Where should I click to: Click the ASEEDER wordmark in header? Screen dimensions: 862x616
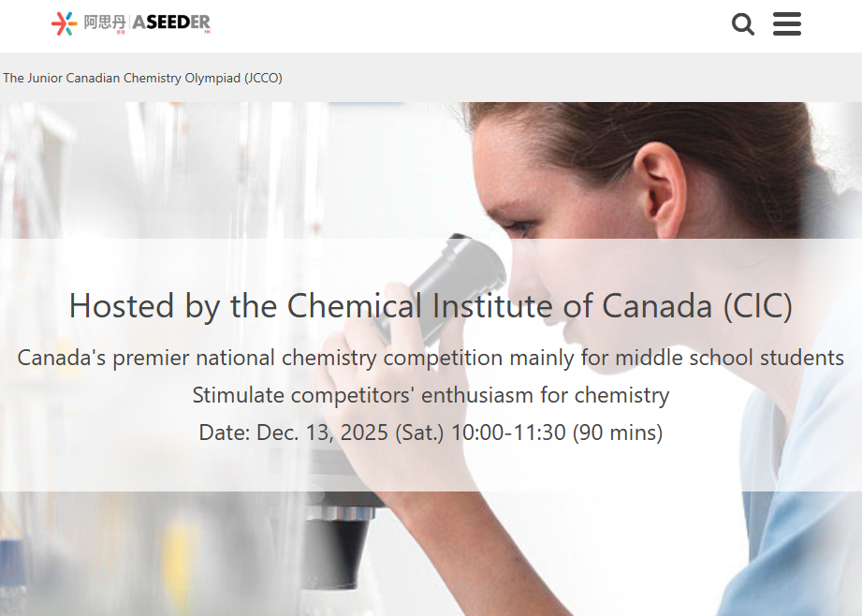coord(171,22)
